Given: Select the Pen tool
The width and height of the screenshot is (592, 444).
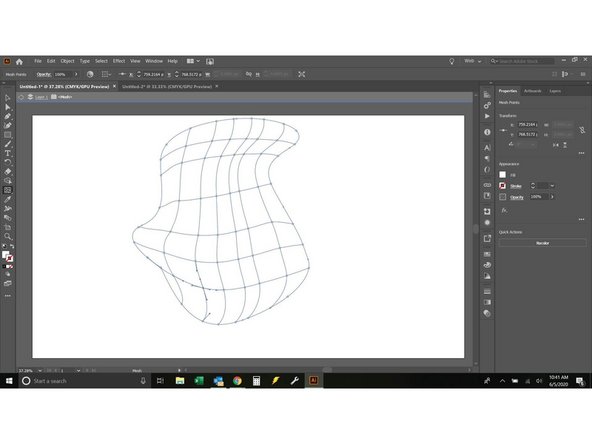Looking at the screenshot, I should (8, 116).
